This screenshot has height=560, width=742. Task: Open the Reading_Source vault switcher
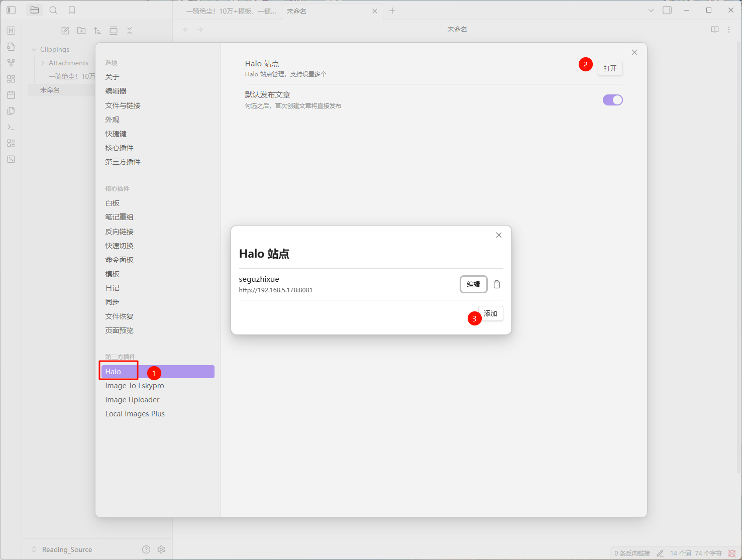point(66,549)
